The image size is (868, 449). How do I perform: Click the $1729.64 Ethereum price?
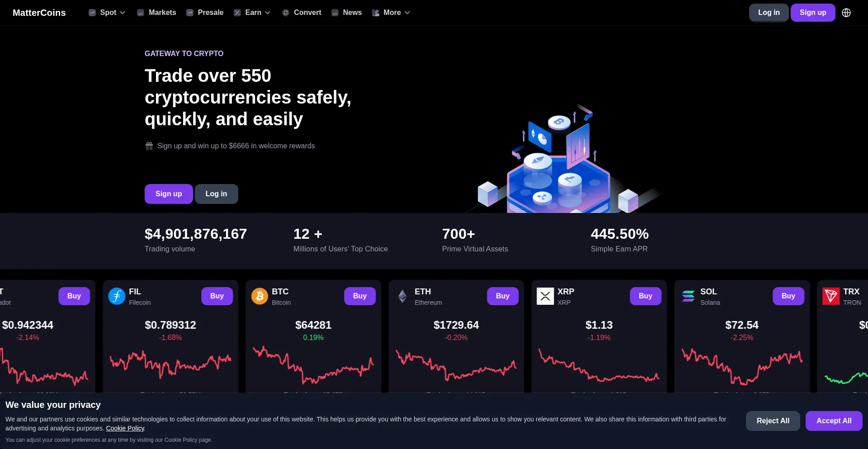[456, 325]
